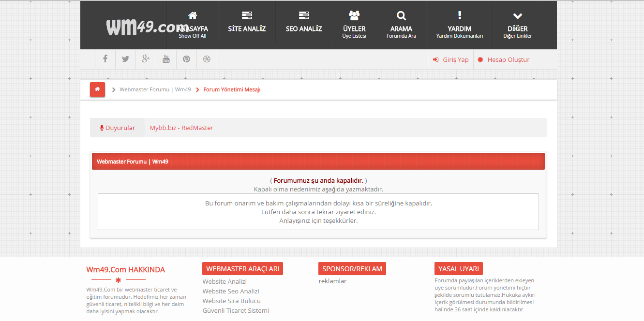Click the Pinterest icon

(x=186, y=59)
